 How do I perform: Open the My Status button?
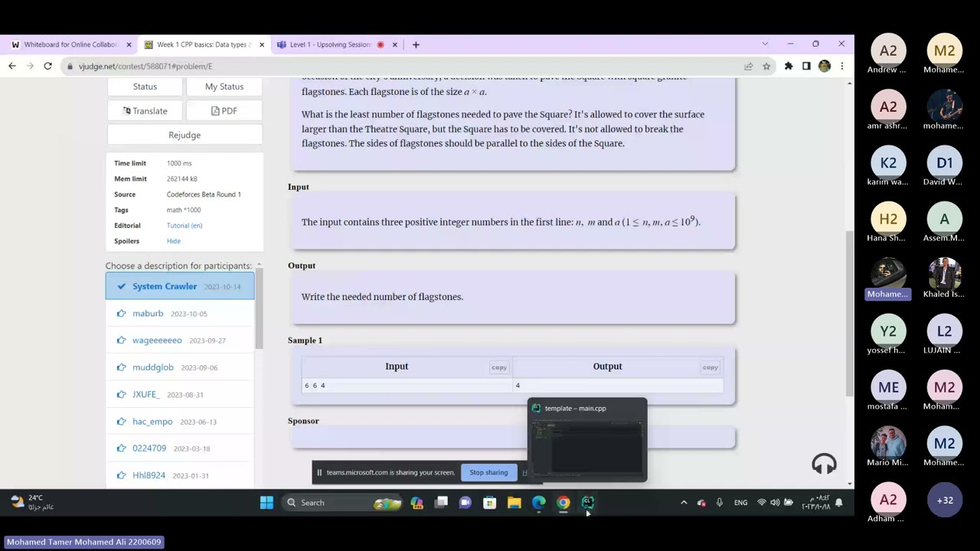point(224,86)
